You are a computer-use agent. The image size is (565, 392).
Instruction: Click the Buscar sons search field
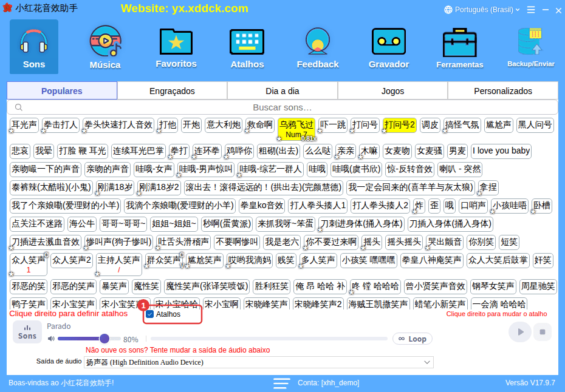click(282, 107)
